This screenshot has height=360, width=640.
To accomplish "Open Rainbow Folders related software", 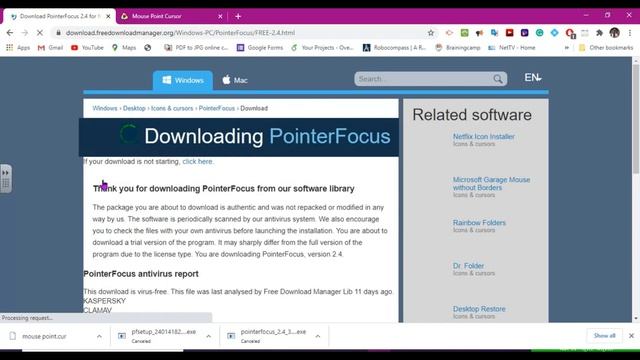I will pyautogui.click(x=479, y=222).
